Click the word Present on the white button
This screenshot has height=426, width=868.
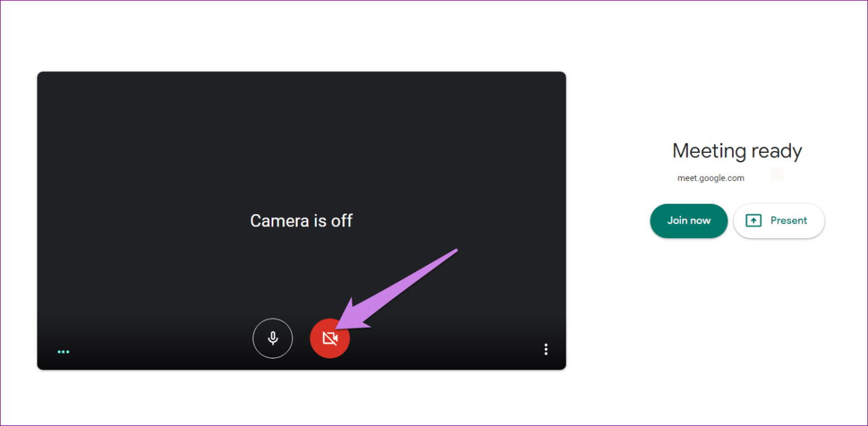click(789, 221)
